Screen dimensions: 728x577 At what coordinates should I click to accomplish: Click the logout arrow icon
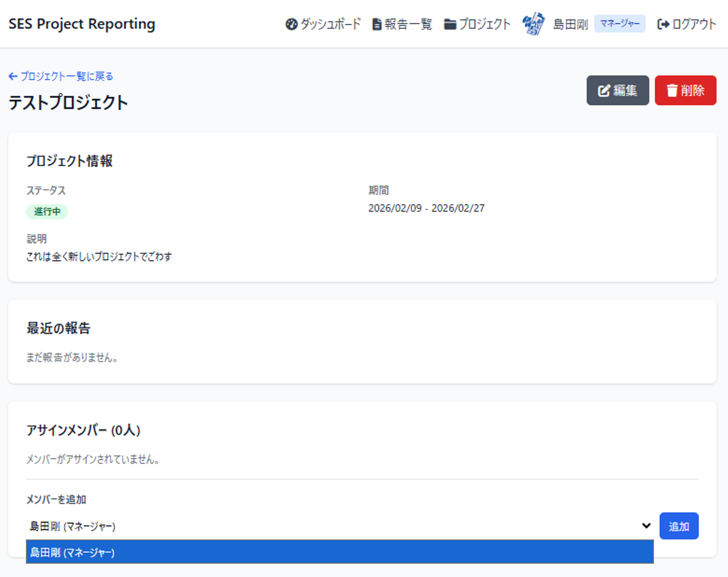(x=663, y=24)
